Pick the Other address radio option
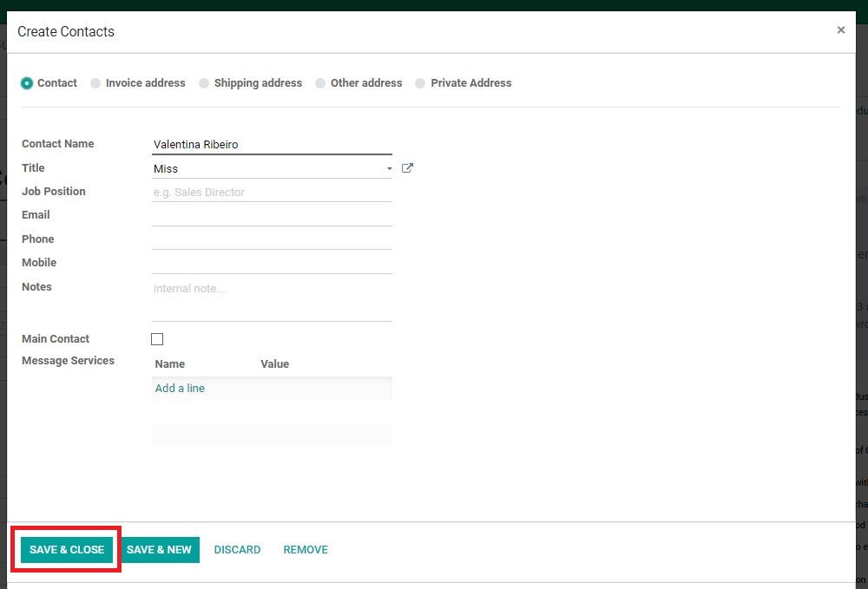 pos(320,83)
